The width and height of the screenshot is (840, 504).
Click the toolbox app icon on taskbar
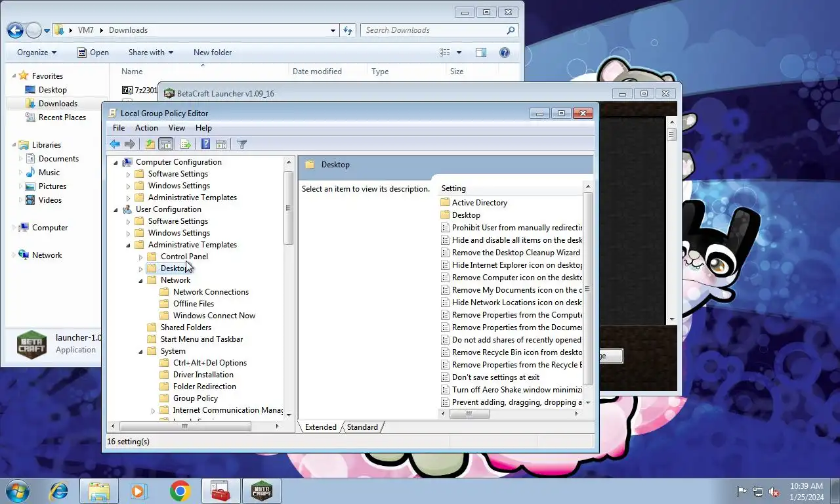pos(220,491)
